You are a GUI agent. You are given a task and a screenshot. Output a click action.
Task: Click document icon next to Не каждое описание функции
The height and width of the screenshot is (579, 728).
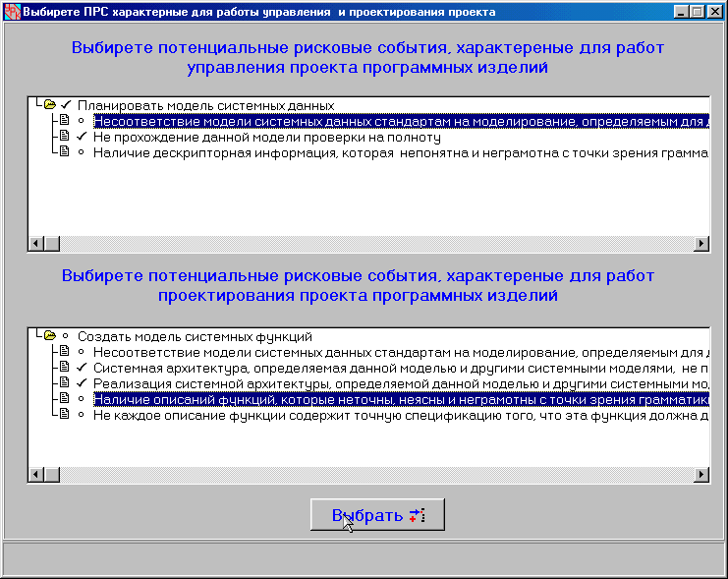(65, 414)
